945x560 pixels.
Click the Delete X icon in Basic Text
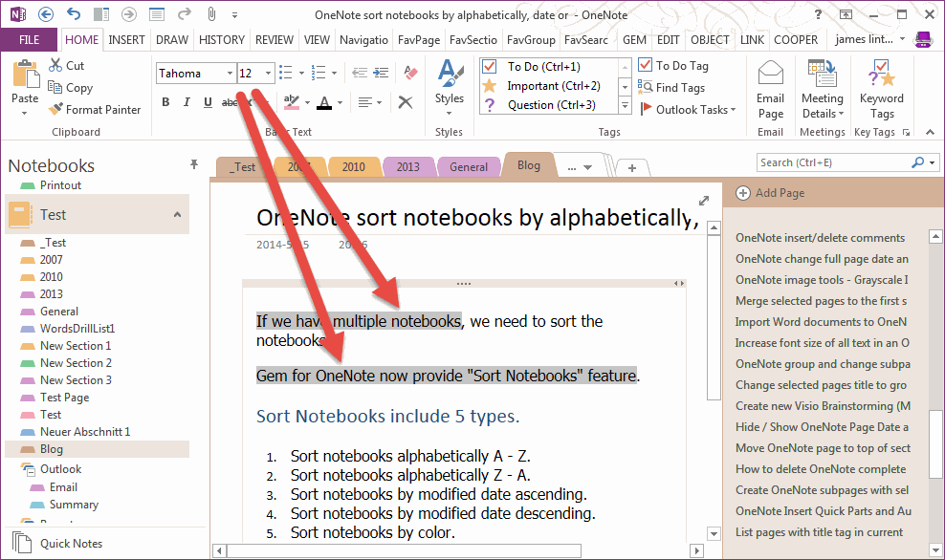coord(406,102)
